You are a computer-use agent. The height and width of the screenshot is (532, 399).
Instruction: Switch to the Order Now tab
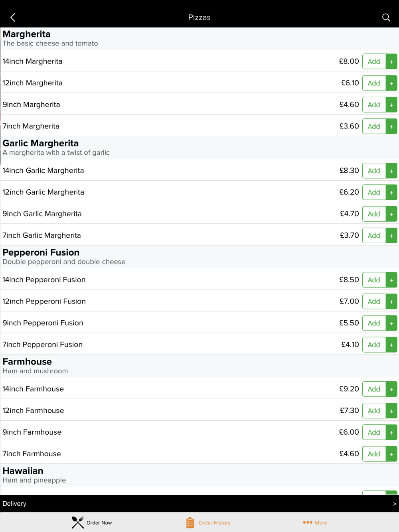pyautogui.click(x=99, y=523)
